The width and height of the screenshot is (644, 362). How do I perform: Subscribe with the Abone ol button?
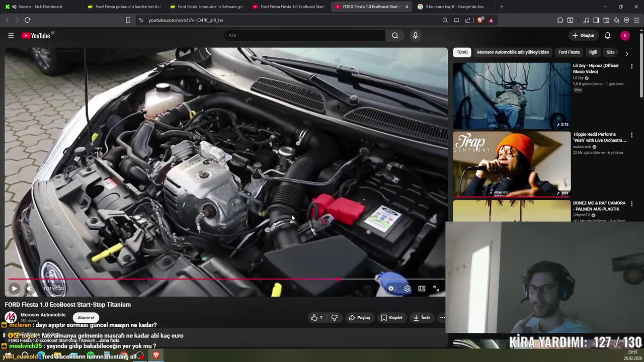point(86,318)
